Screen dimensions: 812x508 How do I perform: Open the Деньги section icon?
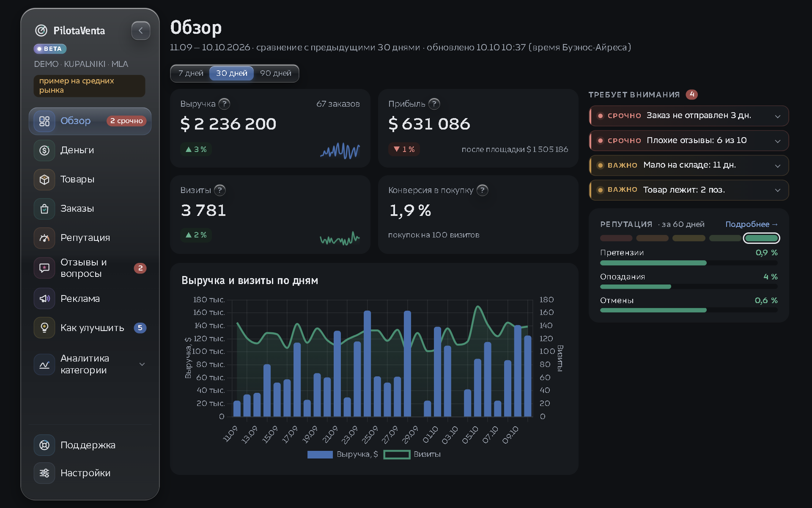tap(44, 150)
